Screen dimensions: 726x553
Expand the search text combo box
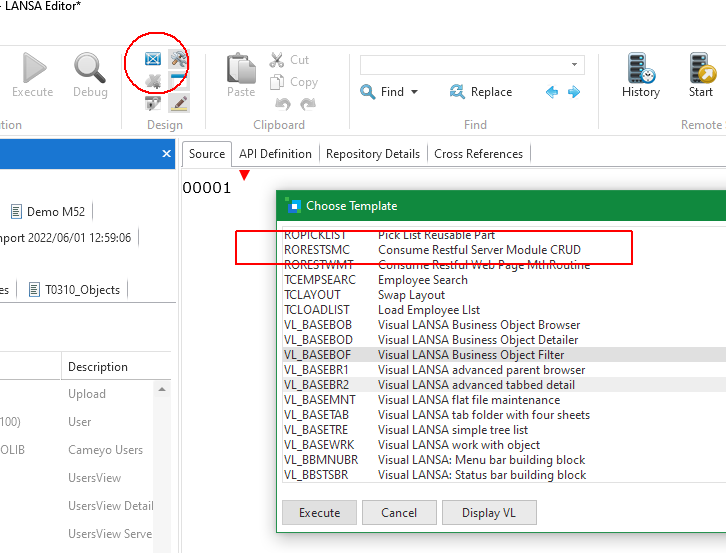point(592,64)
